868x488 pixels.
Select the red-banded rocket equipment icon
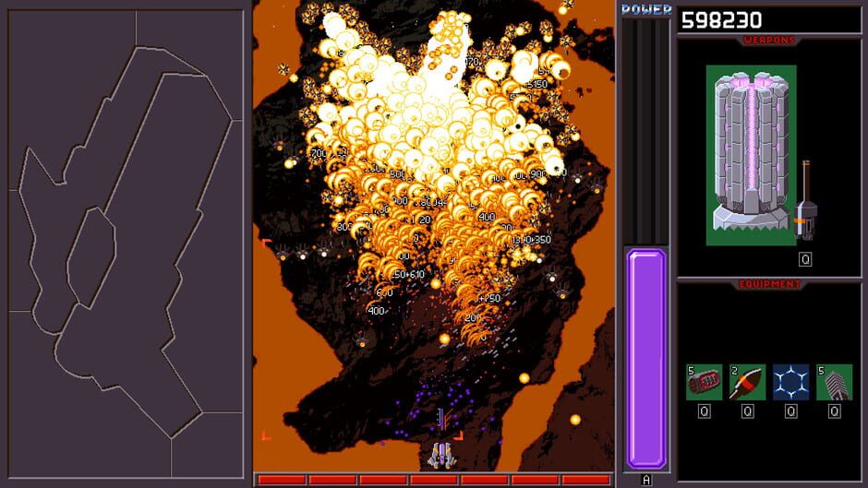pos(747,382)
